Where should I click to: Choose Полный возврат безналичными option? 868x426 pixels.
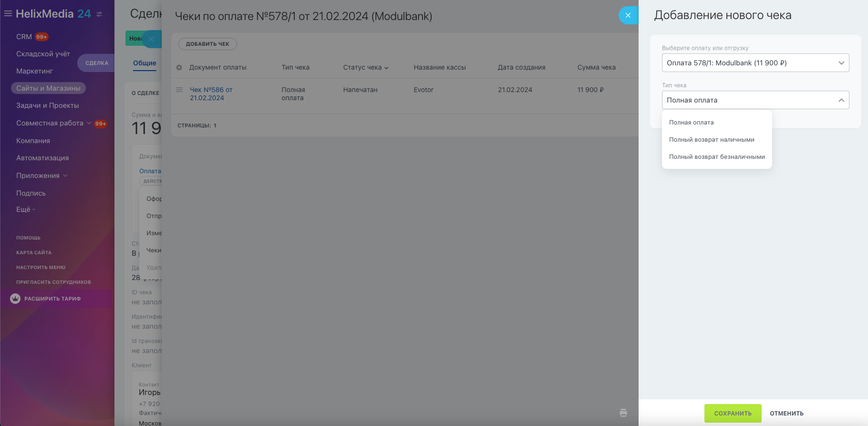click(x=717, y=157)
